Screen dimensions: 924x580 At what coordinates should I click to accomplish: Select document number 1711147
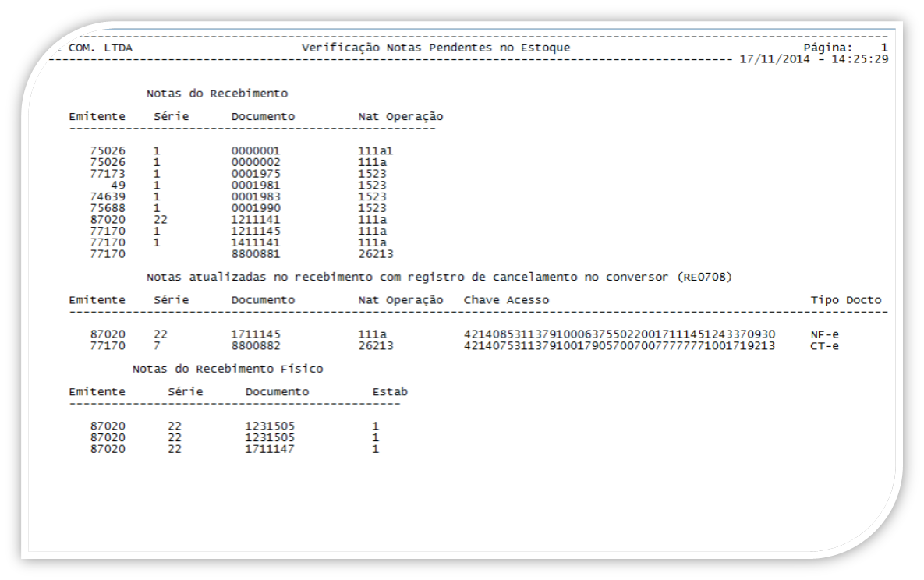coord(270,449)
